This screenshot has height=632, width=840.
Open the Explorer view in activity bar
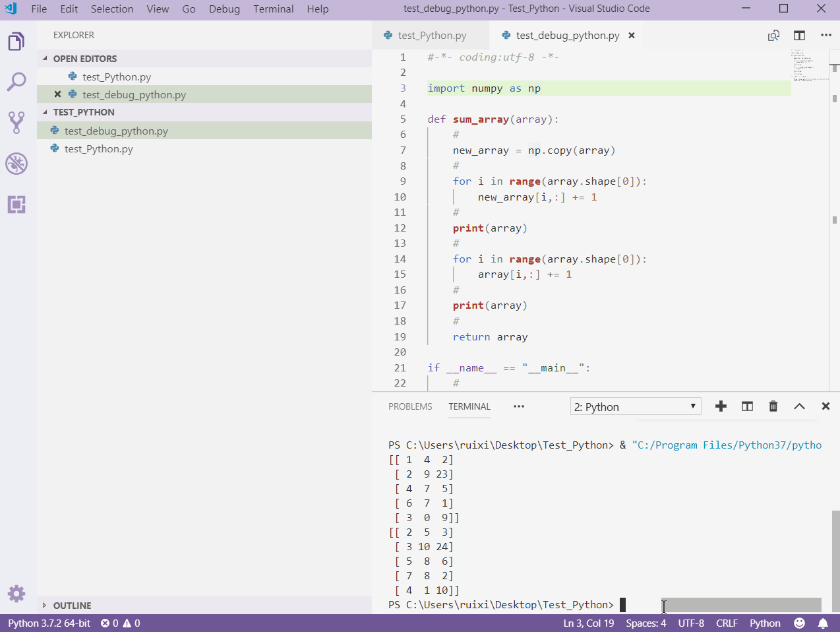click(x=16, y=42)
